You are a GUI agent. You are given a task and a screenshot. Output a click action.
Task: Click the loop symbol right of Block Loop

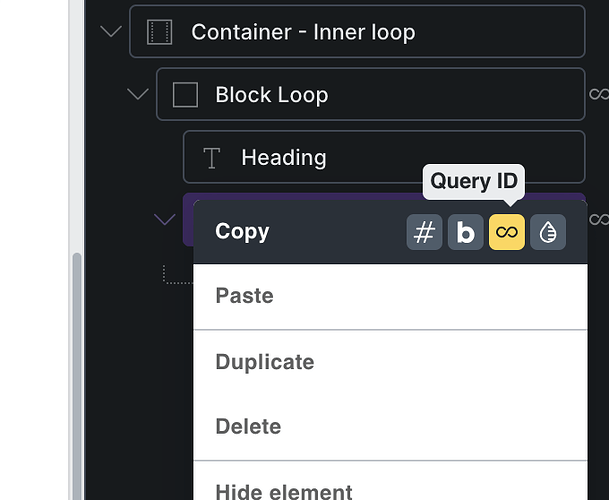click(x=598, y=94)
